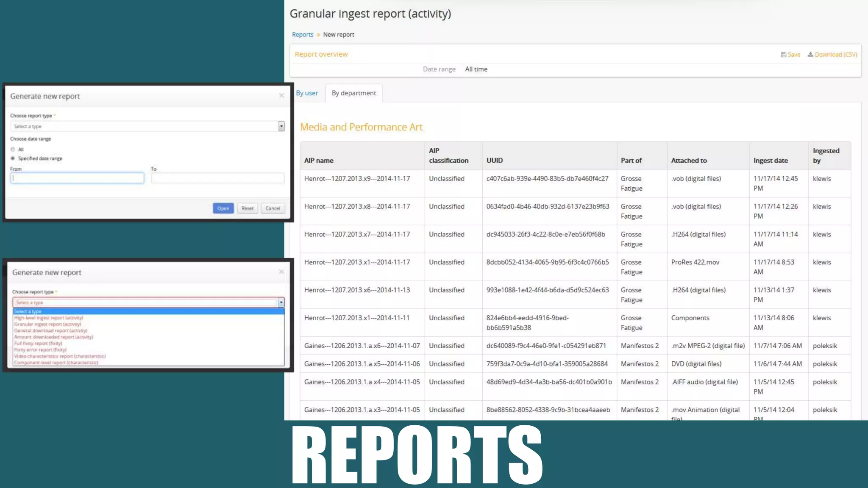Choose Full fixity report (fixity) option
The height and width of the screenshot is (488, 868).
[38, 344]
